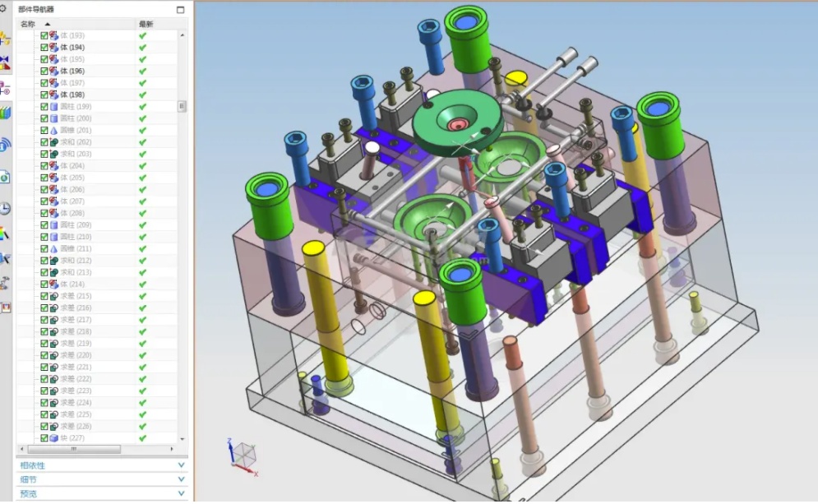Expand the 预览 section chevron
The image size is (818, 504).
pos(181,493)
